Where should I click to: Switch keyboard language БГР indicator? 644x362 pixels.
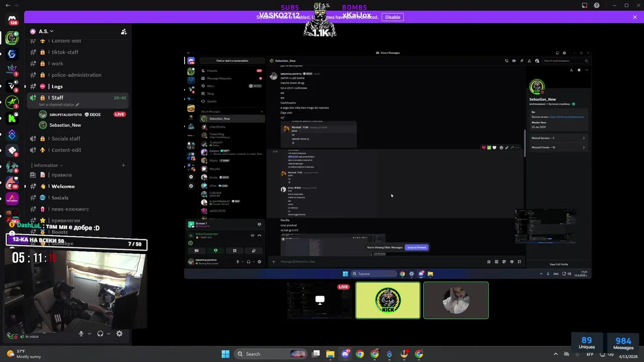click(x=590, y=354)
